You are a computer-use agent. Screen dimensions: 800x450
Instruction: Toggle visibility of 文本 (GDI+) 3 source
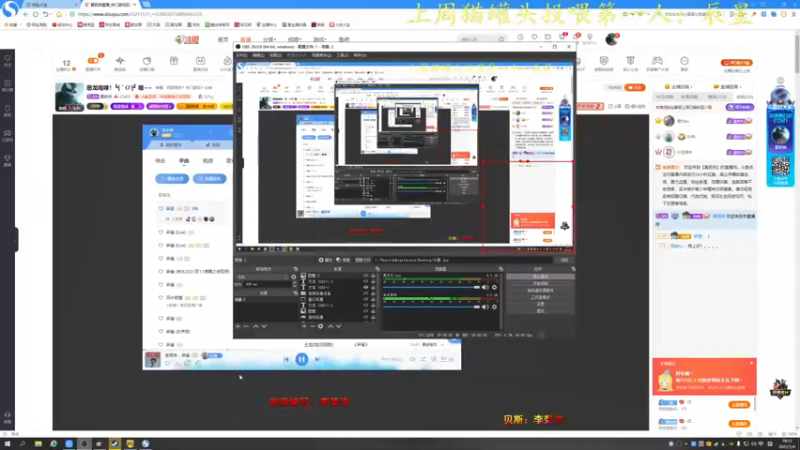365,282
